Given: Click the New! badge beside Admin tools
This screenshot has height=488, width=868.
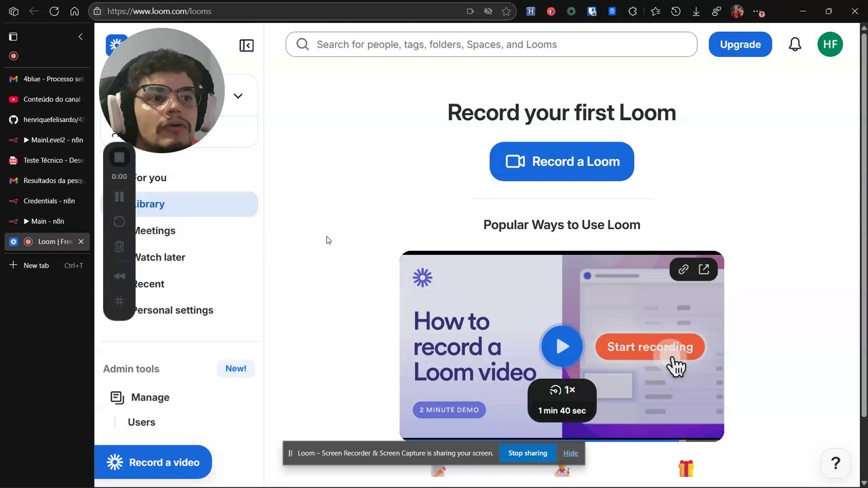Looking at the screenshot, I should [x=236, y=369].
